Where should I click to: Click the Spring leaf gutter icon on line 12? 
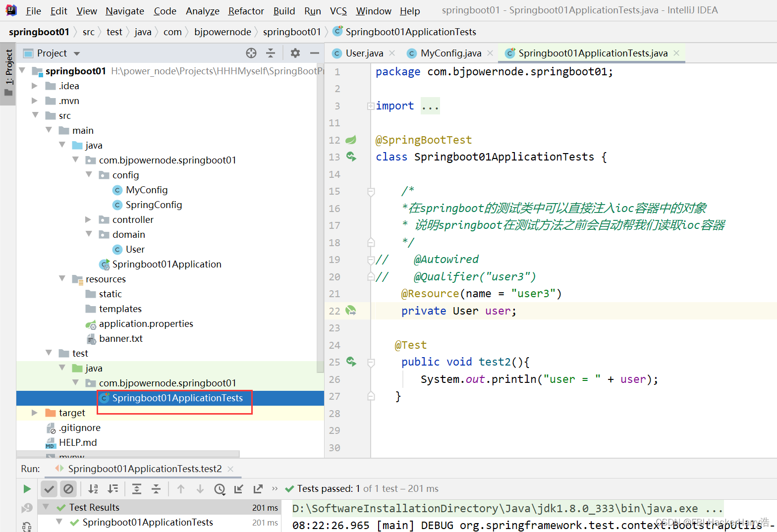click(x=351, y=140)
